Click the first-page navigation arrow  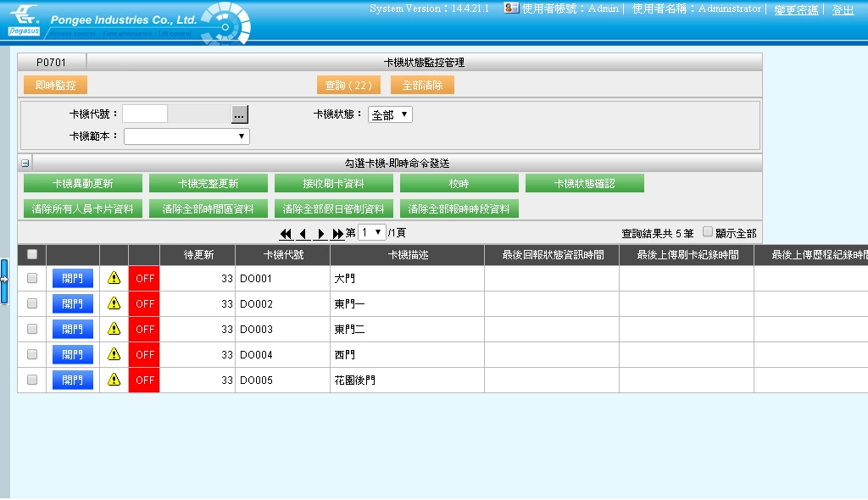pyautogui.click(x=285, y=232)
